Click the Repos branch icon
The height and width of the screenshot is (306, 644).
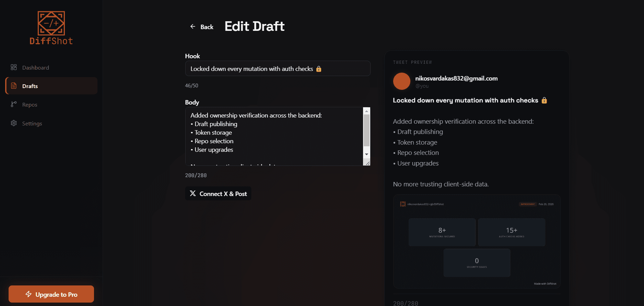point(14,105)
